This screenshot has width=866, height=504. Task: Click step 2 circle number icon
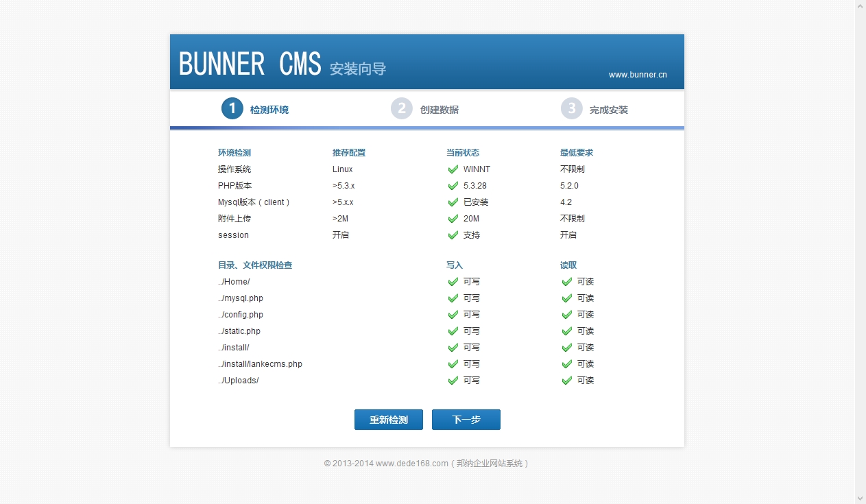tap(402, 108)
